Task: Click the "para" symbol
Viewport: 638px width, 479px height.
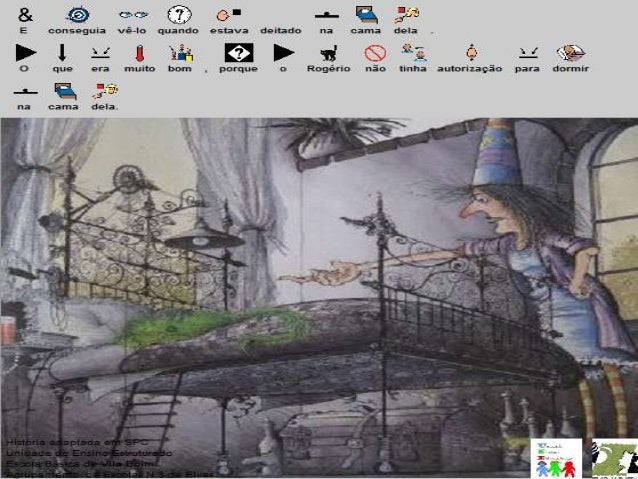Action: [527, 52]
